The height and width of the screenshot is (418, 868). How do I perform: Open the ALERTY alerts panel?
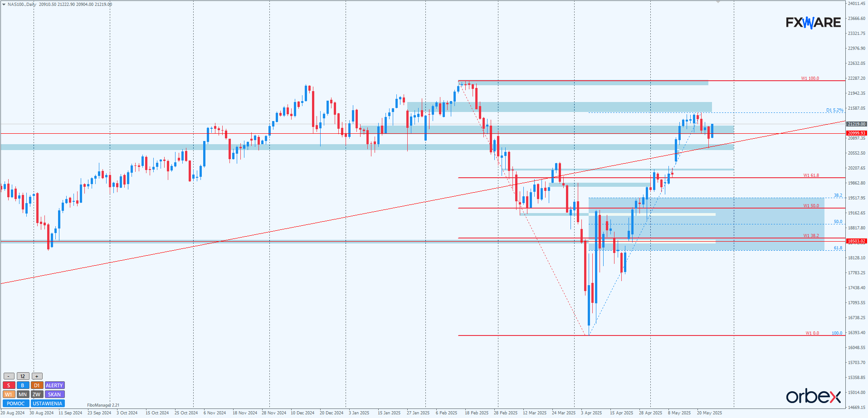pyautogui.click(x=54, y=385)
